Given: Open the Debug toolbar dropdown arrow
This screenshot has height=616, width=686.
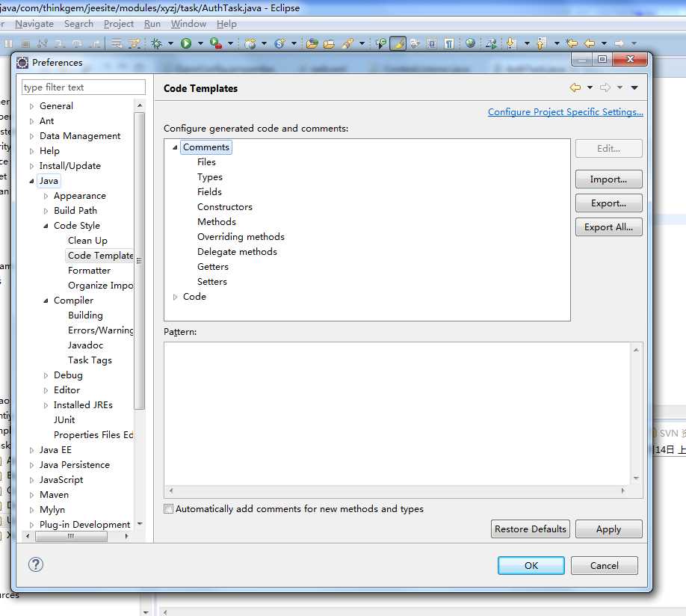Looking at the screenshot, I should (x=170, y=43).
